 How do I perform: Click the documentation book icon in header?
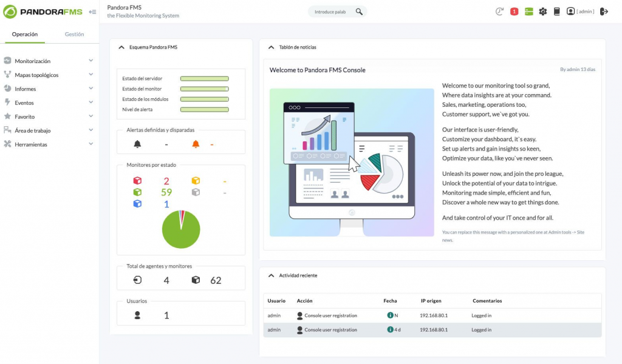556,12
